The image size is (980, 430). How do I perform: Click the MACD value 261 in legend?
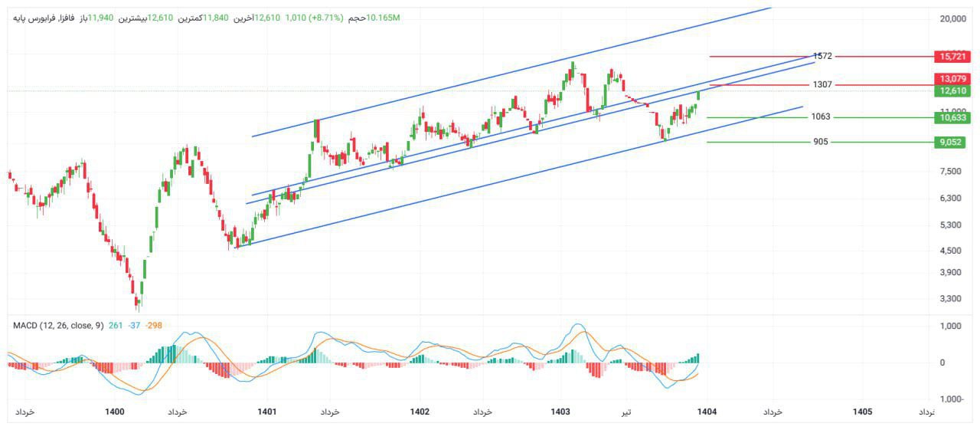pyautogui.click(x=116, y=326)
